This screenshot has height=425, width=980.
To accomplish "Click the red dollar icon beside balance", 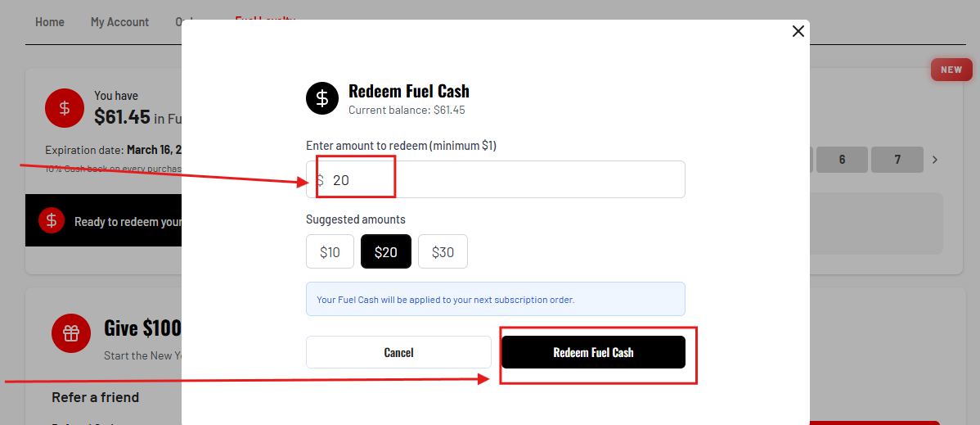I will tap(65, 108).
